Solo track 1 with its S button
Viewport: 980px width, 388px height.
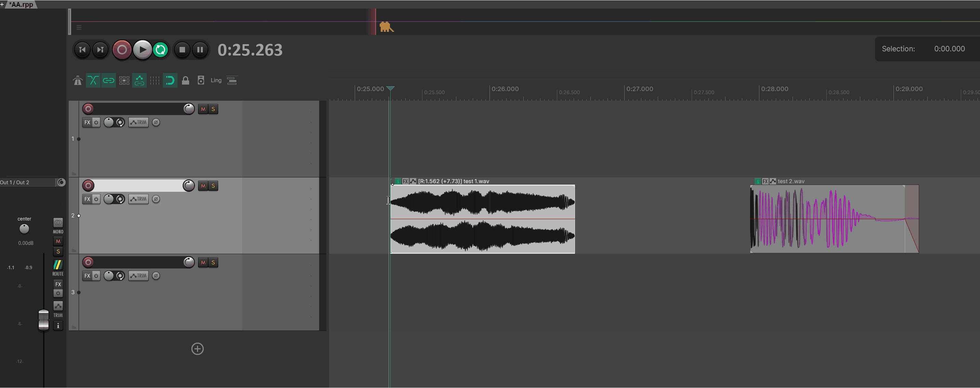coord(213,109)
